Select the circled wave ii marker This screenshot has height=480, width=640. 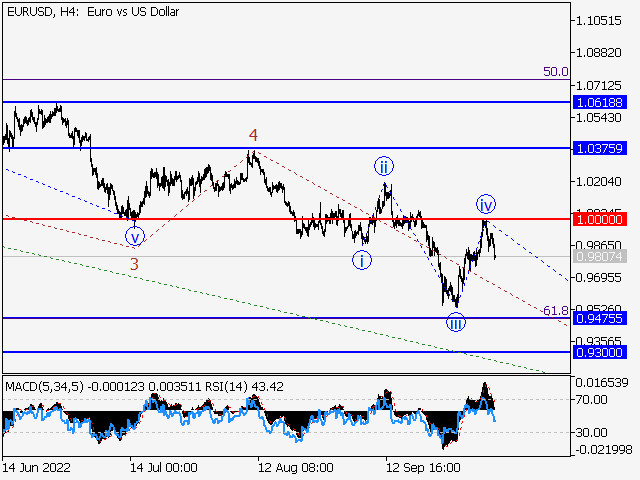384,166
